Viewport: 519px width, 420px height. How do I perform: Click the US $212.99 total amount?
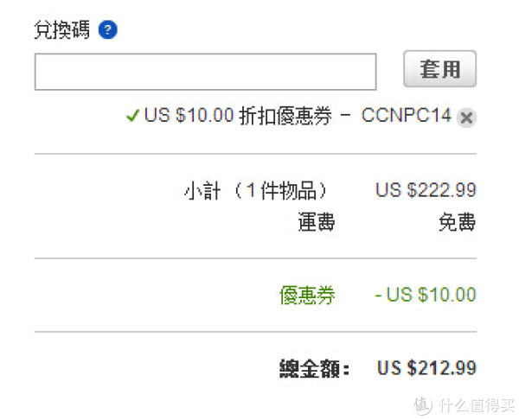point(426,368)
